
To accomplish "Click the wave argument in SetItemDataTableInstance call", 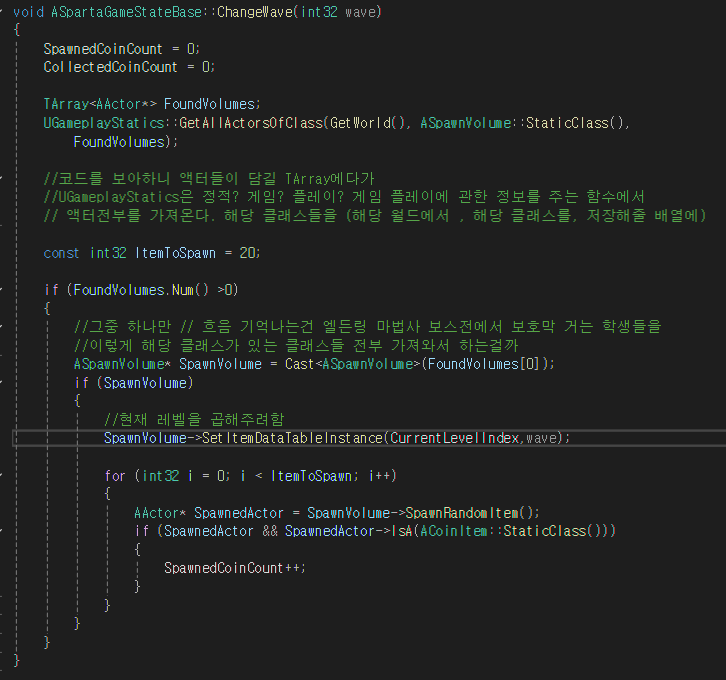I will pos(541,438).
